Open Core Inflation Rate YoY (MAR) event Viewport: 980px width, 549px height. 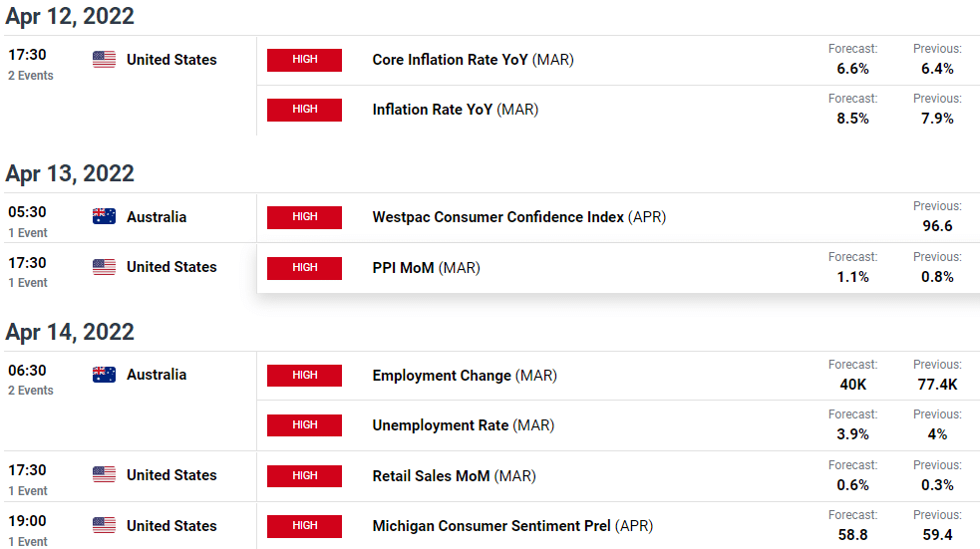pos(473,60)
